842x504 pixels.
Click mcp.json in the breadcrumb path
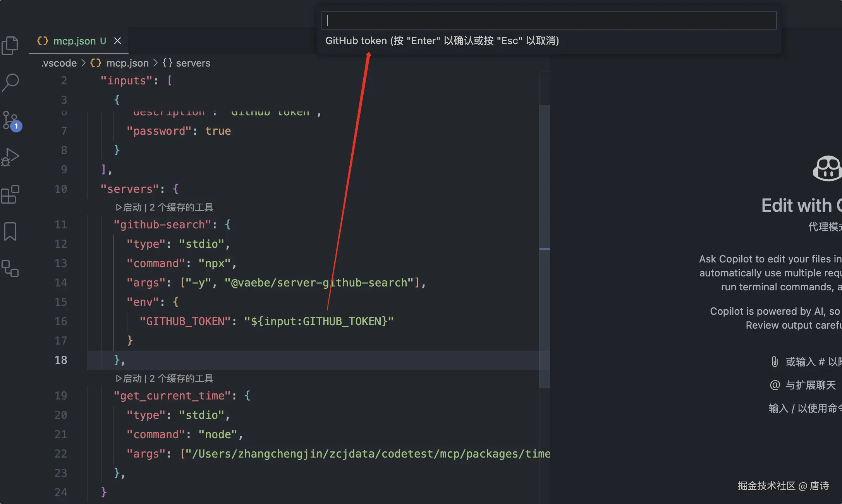[x=127, y=63]
